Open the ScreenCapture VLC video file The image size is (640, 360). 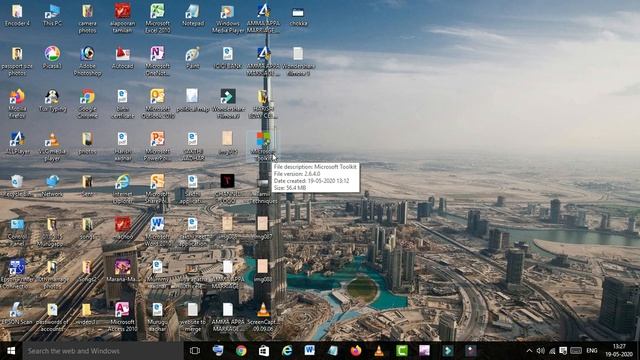click(263, 316)
